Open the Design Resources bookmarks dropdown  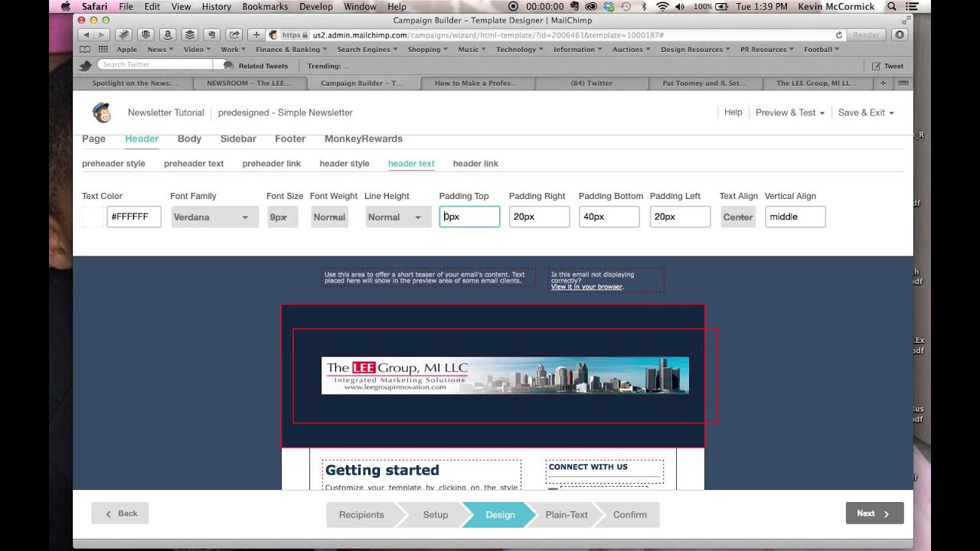click(x=695, y=50)
